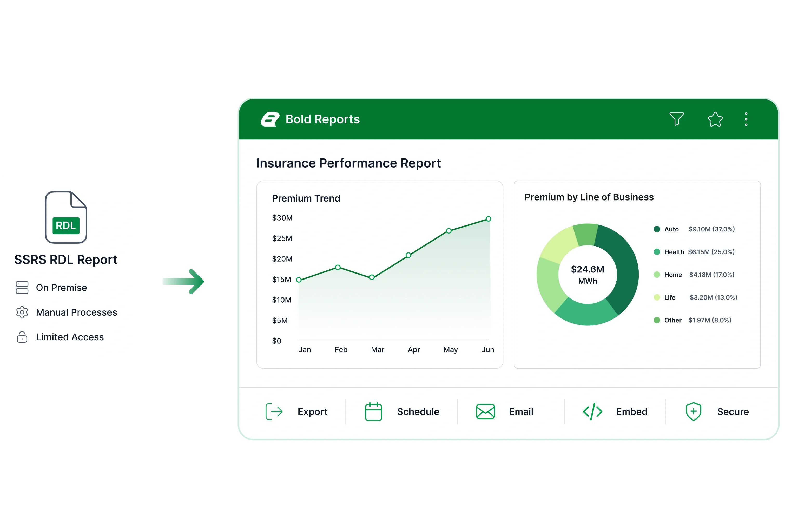Click the Manual Processes gear icon

[x=22, y=312]
